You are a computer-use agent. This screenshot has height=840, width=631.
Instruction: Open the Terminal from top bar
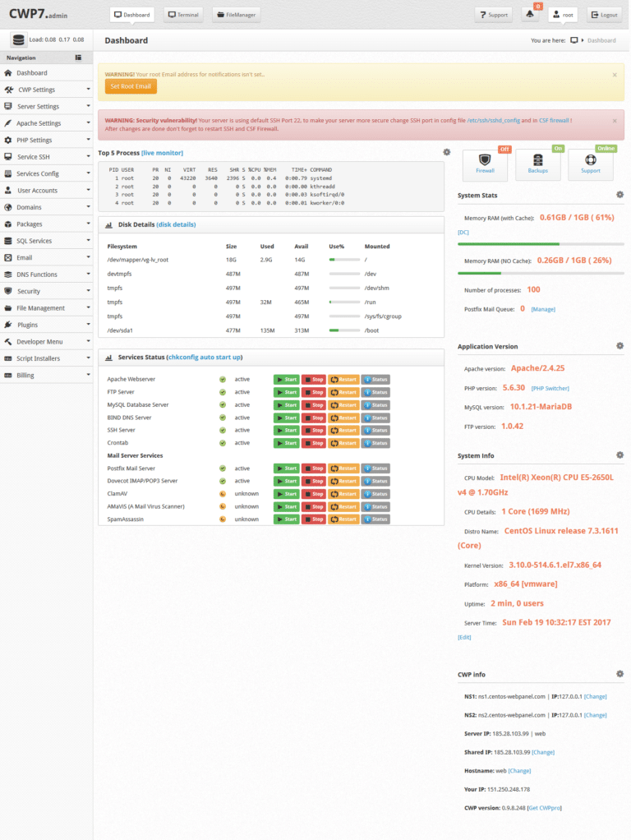184,15
